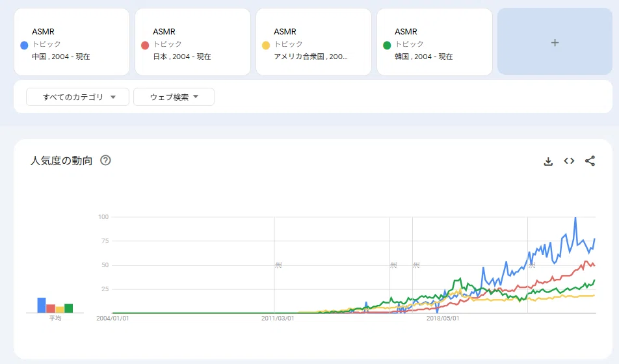Share the popularity trend chart

point(590,161)
